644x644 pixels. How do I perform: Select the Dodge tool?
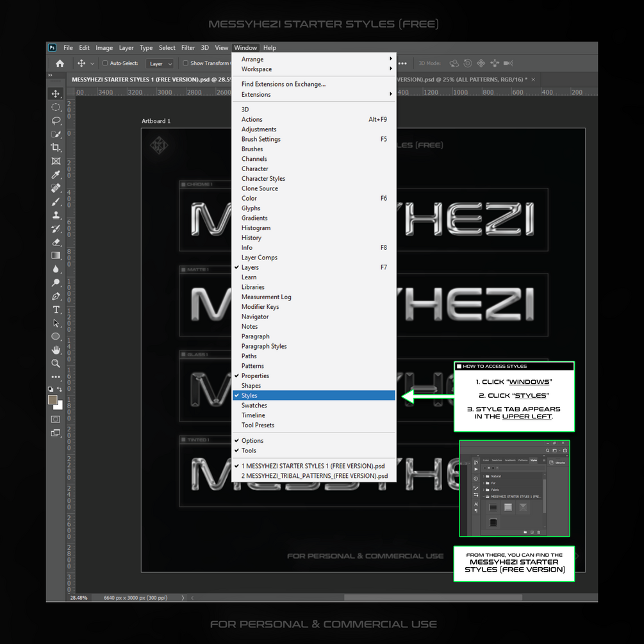pos(56,283)
